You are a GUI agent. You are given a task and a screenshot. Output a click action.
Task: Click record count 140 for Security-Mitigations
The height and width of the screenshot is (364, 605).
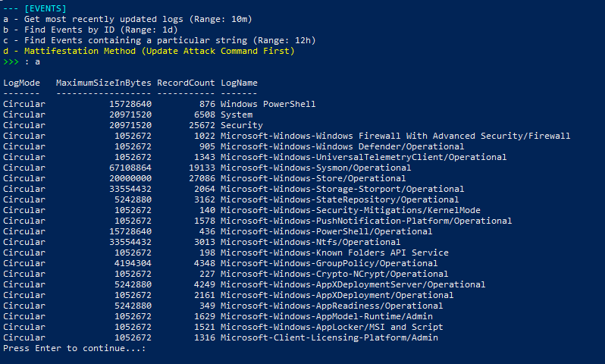coord(207,210)
